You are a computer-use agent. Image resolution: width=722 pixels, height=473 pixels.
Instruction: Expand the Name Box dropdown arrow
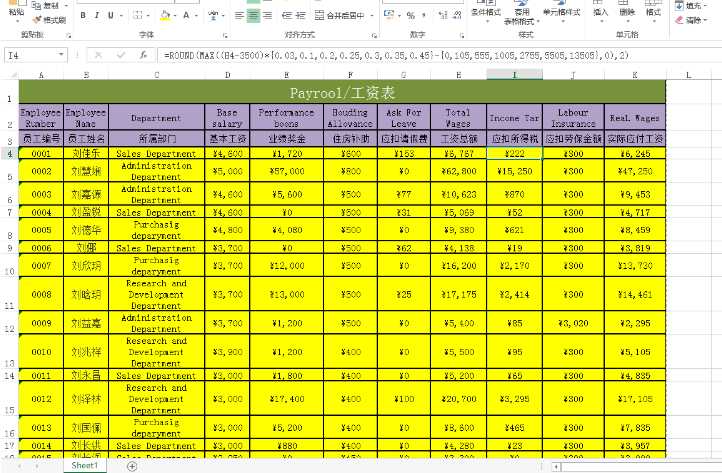point(61,55)
